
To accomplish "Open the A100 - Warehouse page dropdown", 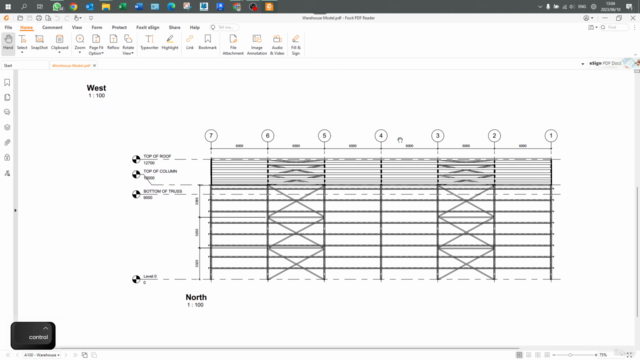I will (42, 355).
